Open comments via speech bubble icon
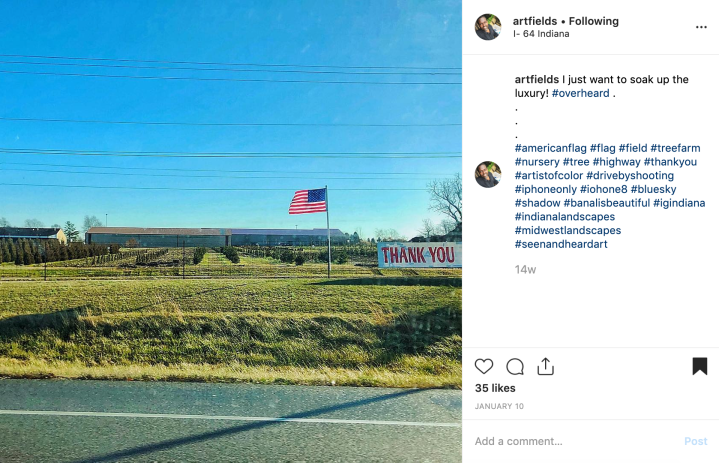 click(x=515, y=367)
